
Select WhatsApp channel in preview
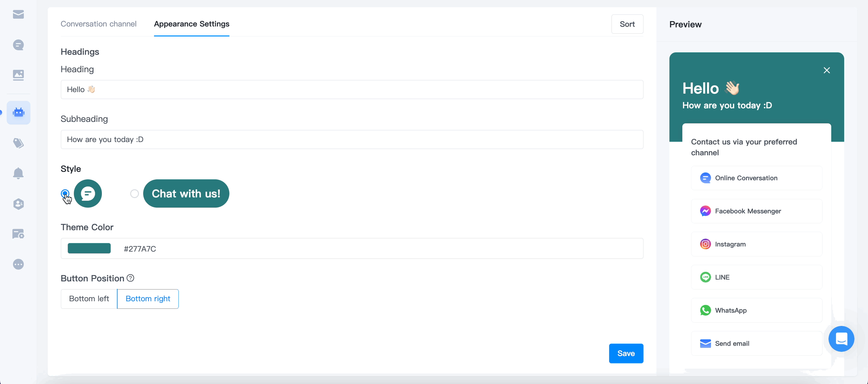tap(756, 310)
